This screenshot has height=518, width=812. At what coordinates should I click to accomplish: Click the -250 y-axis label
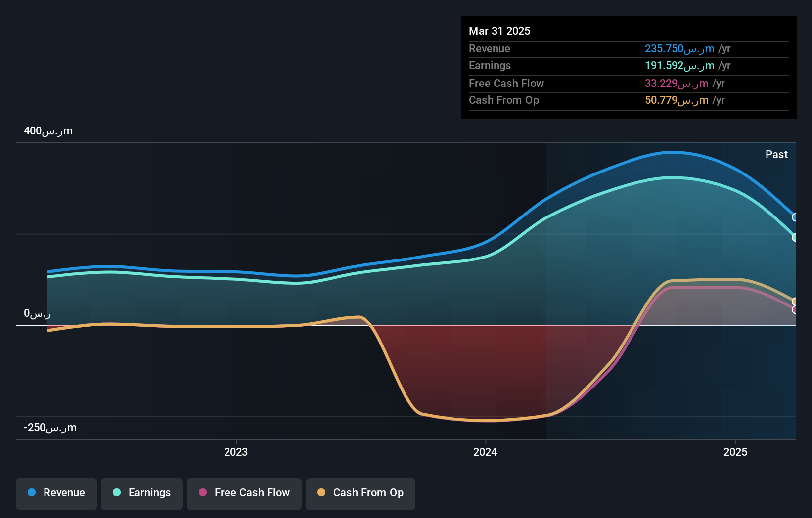50,428
